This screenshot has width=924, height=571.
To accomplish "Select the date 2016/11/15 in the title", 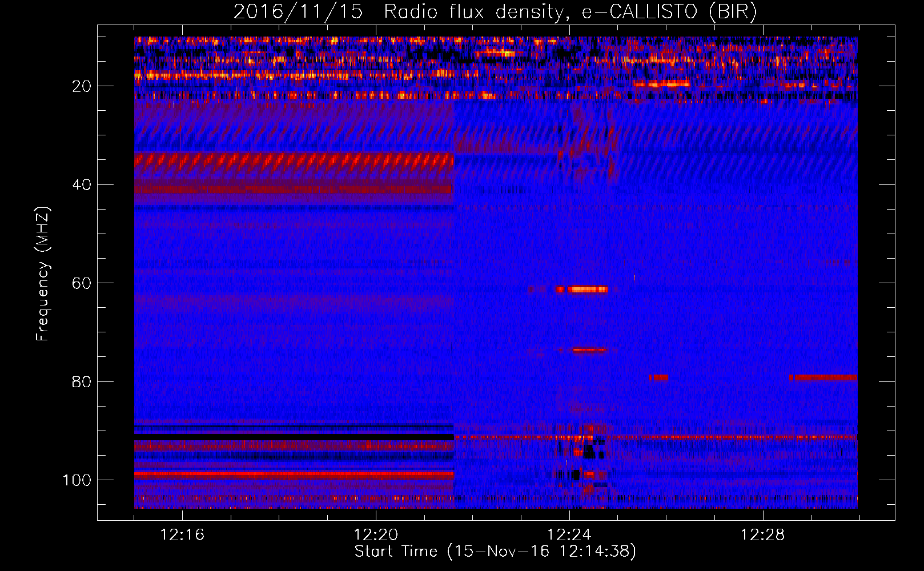I will tap(298, 12).
